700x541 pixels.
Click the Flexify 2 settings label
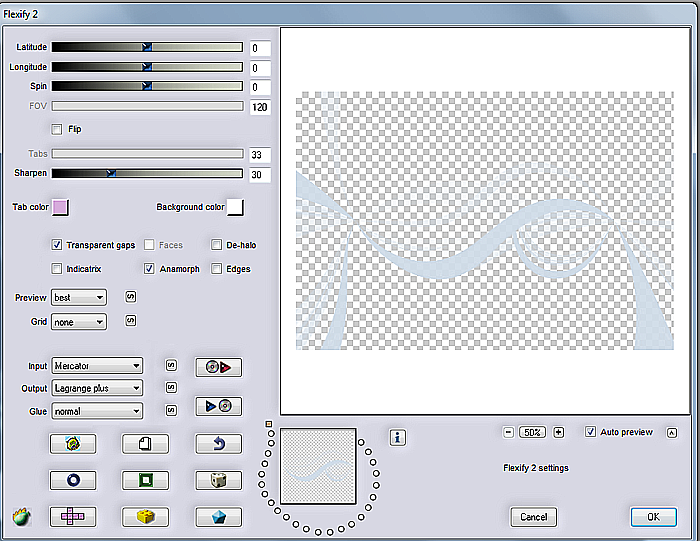click(536, 468)
